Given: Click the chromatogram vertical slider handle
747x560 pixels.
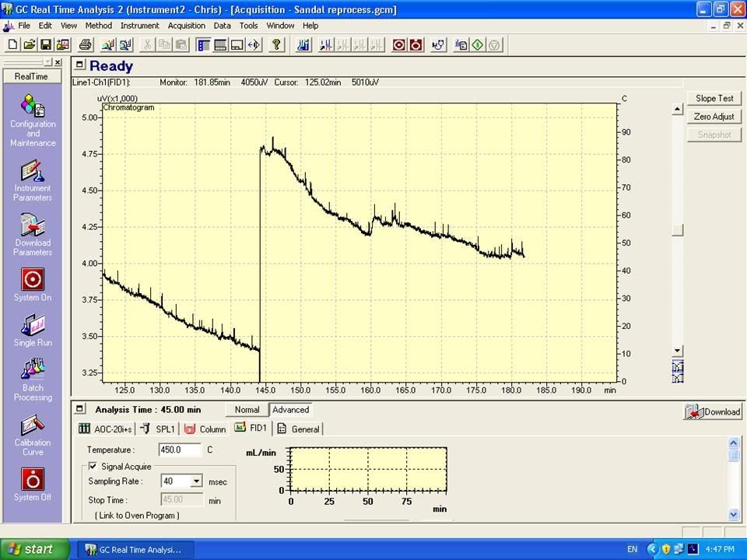Looking at the screenshot, I should click(x=677, y=230).
